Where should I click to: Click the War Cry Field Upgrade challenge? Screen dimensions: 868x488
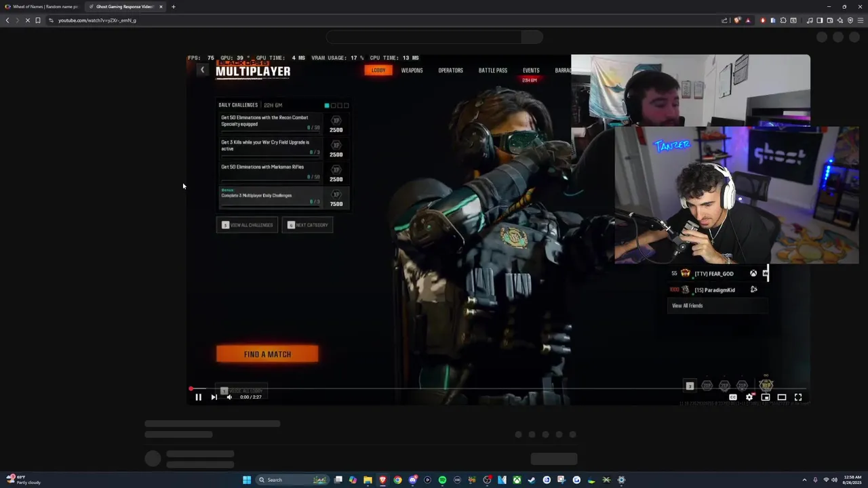coord(283,147)
